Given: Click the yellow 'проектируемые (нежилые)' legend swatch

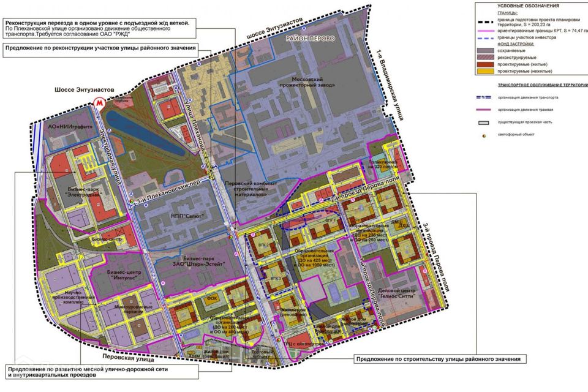Looking at the screenshot, I should click(x=485, y=71).
